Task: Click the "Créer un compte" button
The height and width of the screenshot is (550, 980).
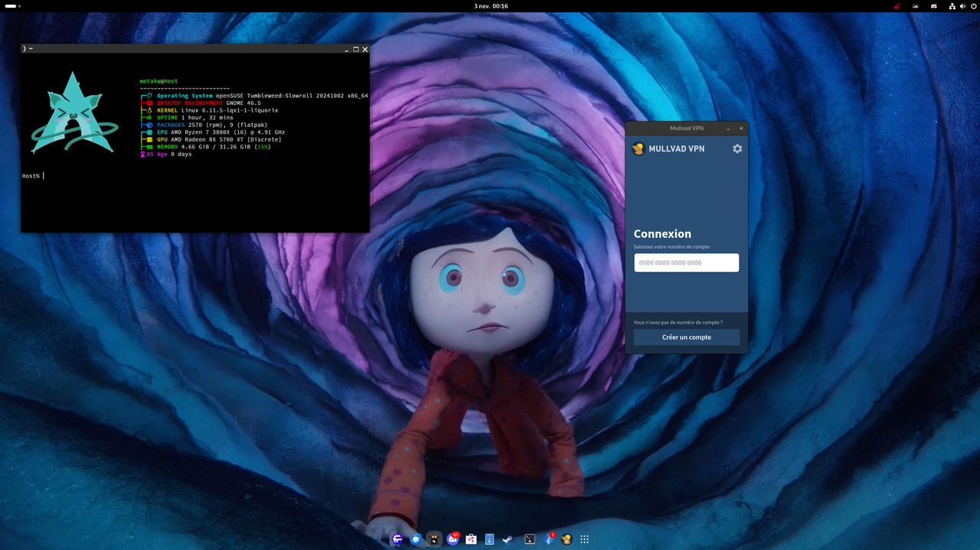Action: click(687, 337)
